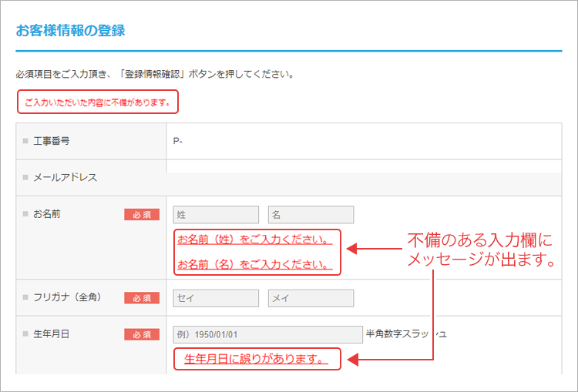Click the error link お名前（名）をご入力ください
This screenshot has height=392, width=578.
click(254, 265)
